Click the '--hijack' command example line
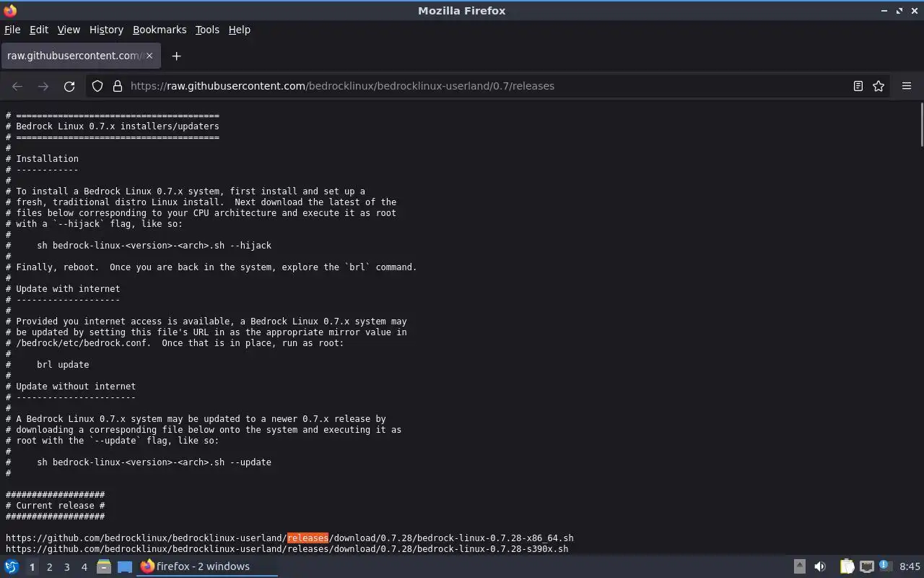 (x=154, y=246)
